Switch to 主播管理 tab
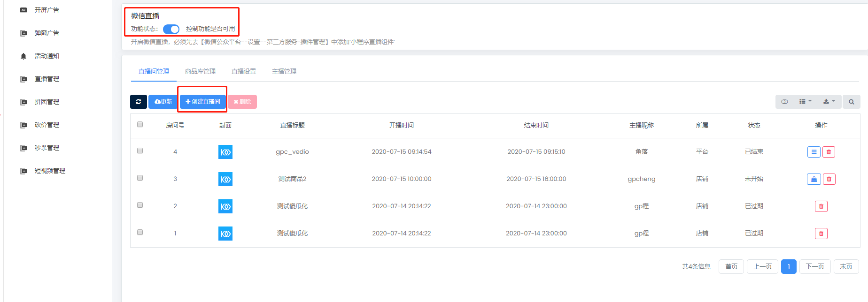 tap(284, 71)
